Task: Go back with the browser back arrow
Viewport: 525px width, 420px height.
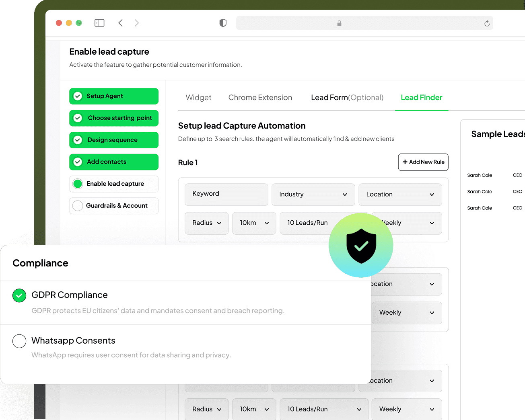Action: point(120,23)
